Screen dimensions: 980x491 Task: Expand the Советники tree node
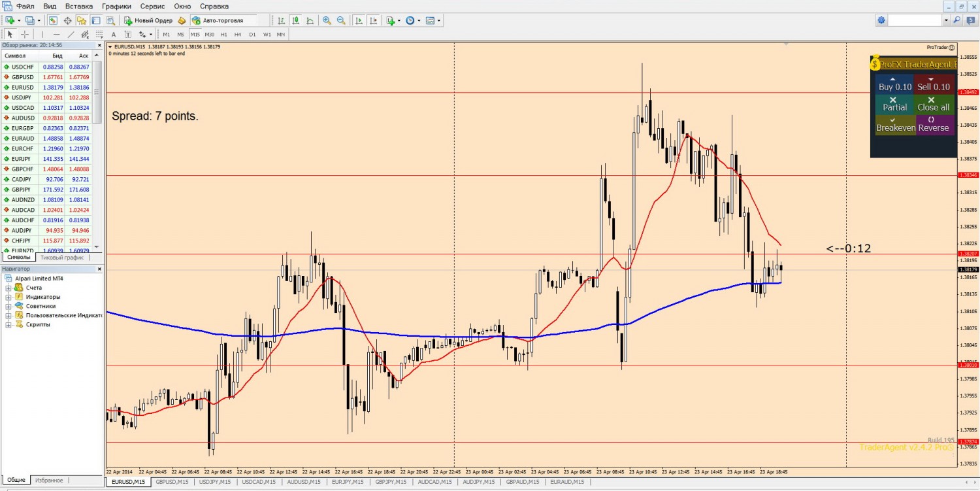point(8,306)
